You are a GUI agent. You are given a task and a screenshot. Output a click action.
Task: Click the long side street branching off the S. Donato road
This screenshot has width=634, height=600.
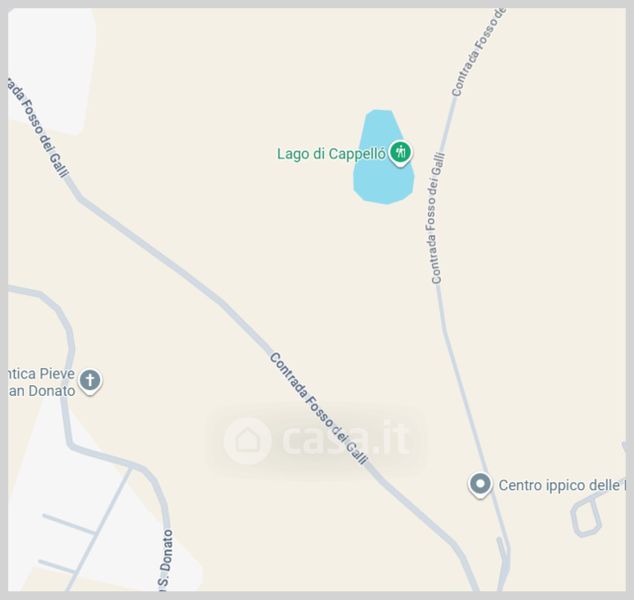point(100,528)
